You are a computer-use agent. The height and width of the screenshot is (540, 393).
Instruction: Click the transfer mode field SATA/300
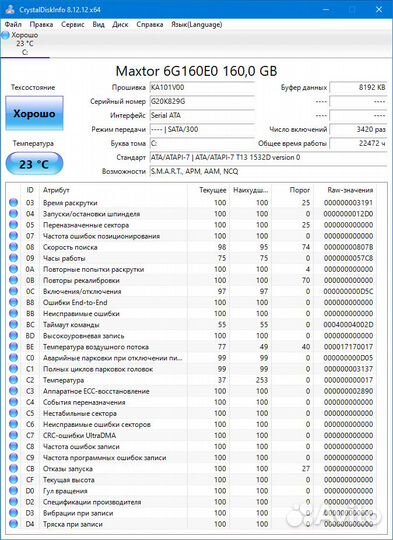pos(202,129)
